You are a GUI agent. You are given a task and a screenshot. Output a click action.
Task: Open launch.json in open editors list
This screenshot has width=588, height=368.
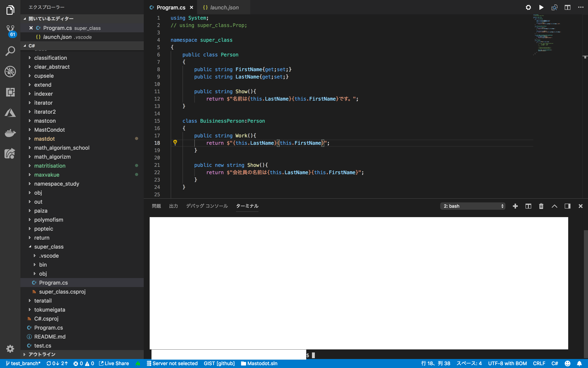click(x=82, y=37)
